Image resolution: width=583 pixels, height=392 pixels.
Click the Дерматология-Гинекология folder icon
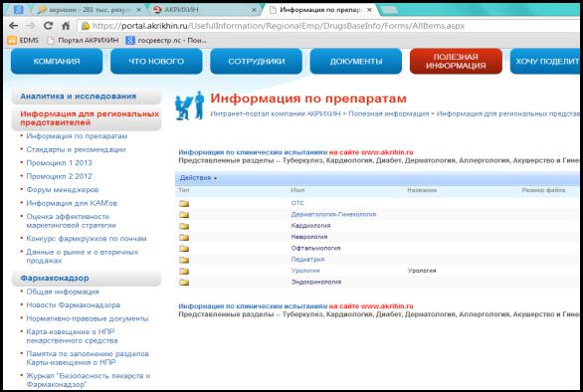click(184, 215)
